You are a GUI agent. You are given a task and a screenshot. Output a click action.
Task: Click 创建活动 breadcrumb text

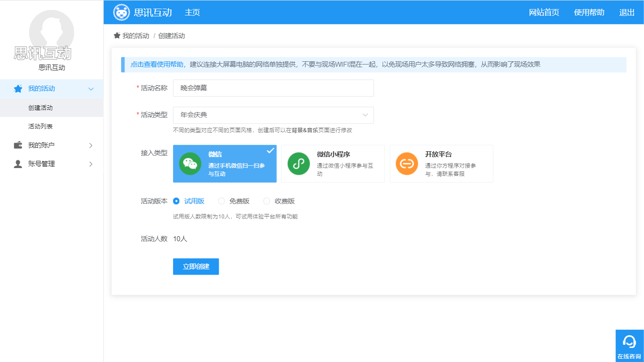pyautogui.click(x=172, y=35)
